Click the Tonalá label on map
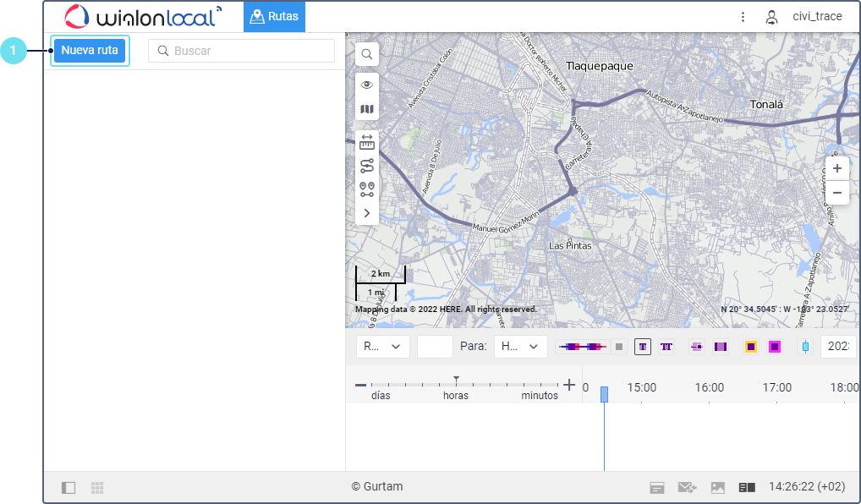 (x=766, y=104)
